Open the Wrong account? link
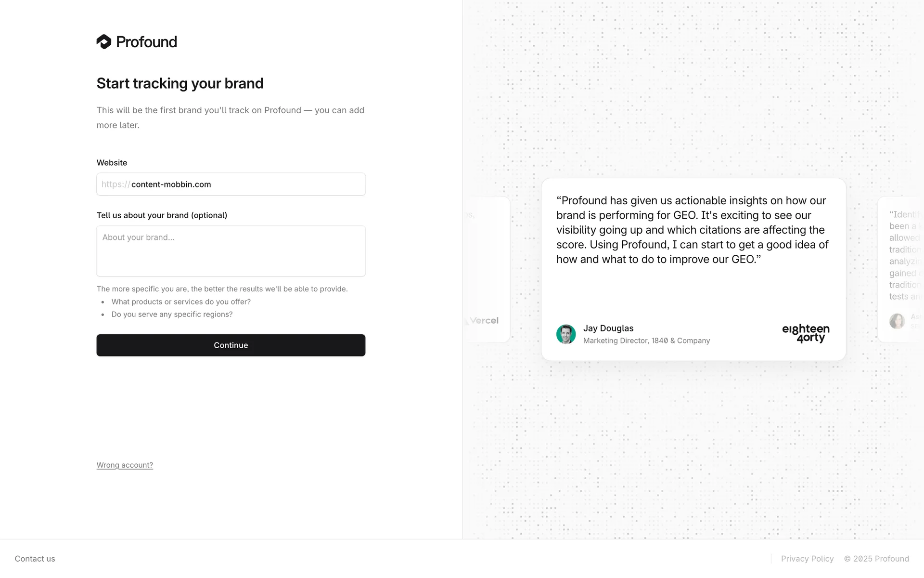924x578 pixels. click(x=125, y=465)
